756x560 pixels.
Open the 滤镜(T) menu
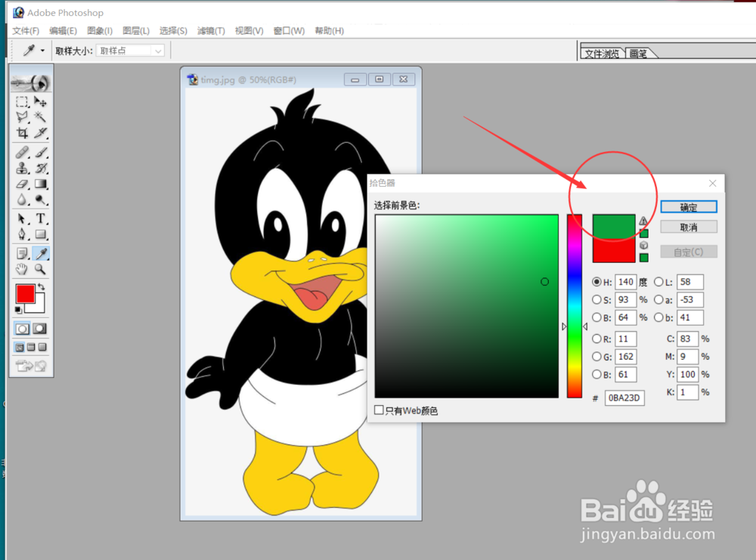click(211, 31)
